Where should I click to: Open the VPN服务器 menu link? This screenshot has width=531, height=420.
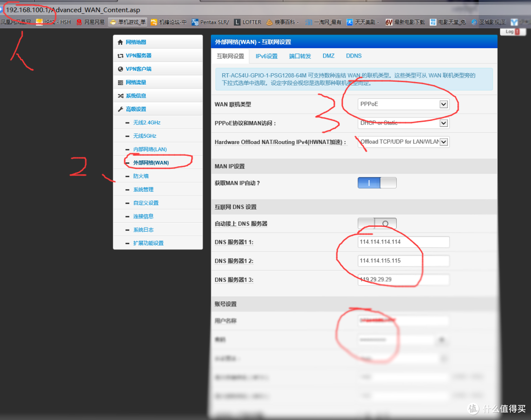(139, 56)
